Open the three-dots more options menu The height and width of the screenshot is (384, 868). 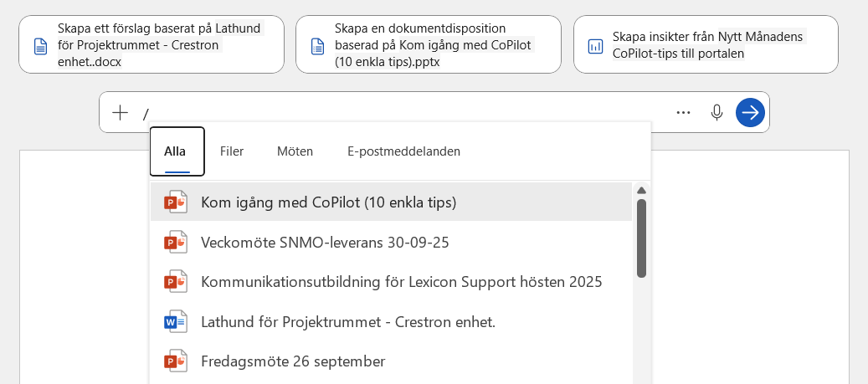point(684,112)
